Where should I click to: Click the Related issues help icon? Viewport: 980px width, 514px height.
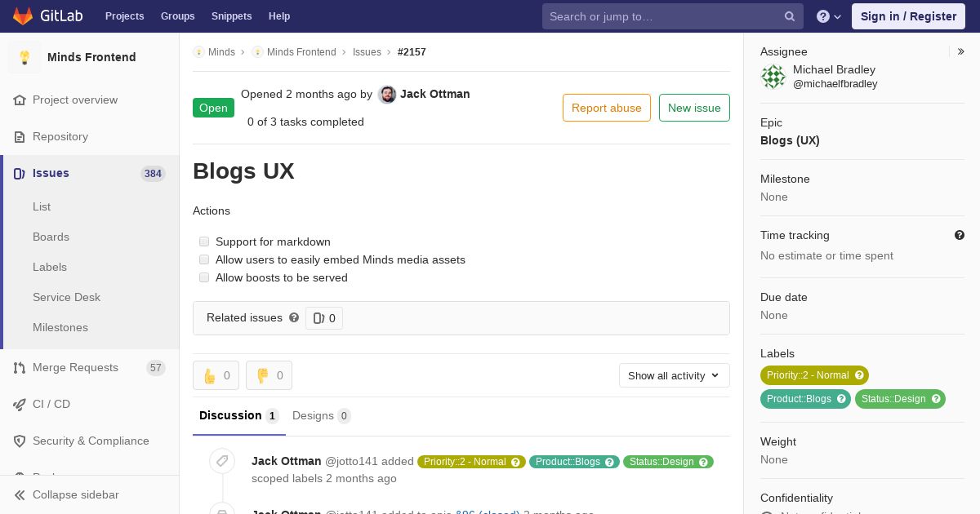coord(294,317)
